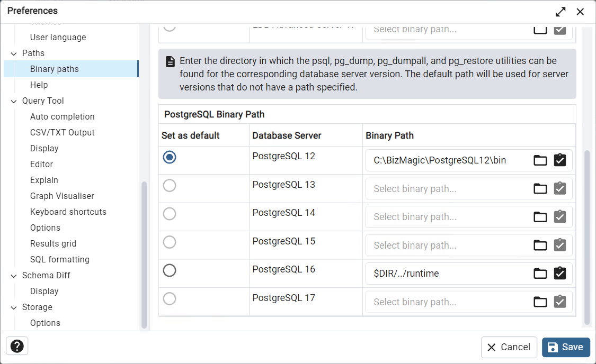Click the Set as default column header
This screenshot has height=364, width=596.
190,135
